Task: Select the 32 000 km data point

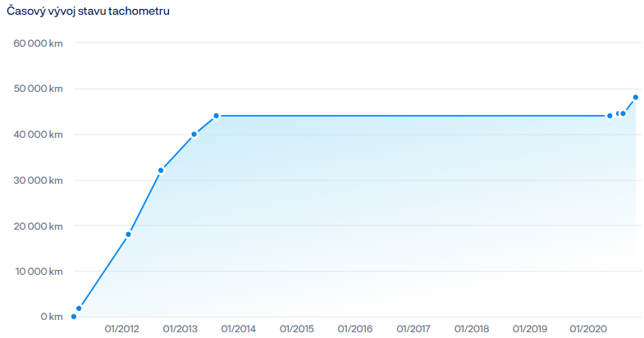Action: pyautogui.click(x=161, y=171)
